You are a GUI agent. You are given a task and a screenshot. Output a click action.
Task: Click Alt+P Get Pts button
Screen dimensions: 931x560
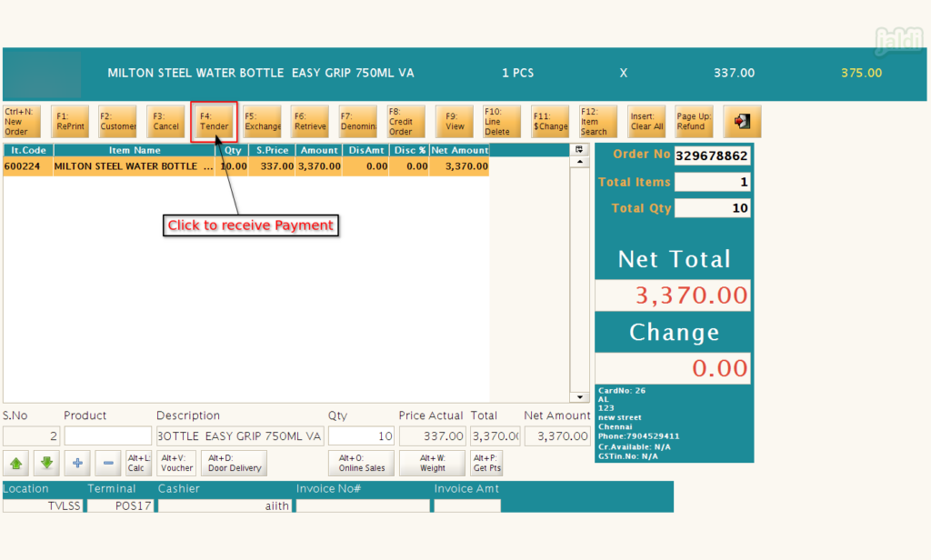487,464
